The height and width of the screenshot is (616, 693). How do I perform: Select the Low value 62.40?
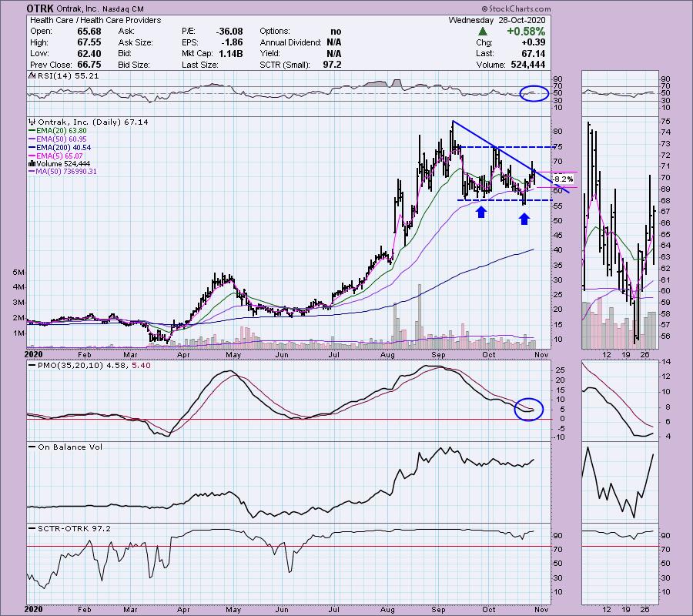pos(89,53)
